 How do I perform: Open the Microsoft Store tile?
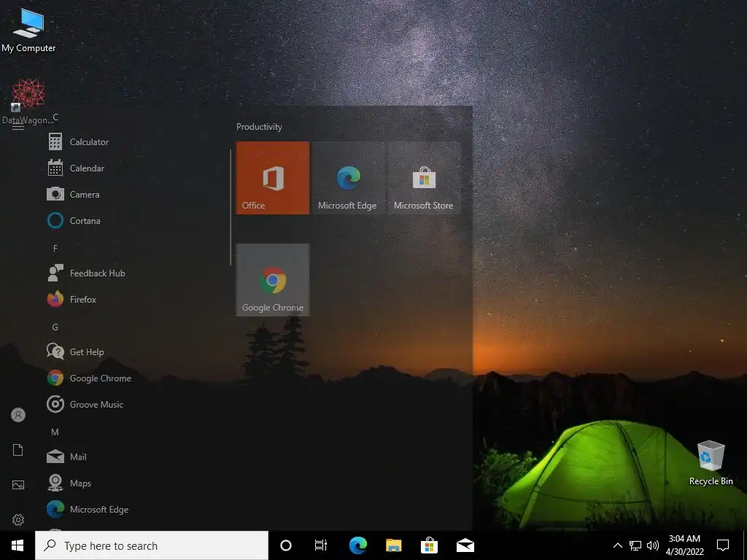(x=424, y=178)
